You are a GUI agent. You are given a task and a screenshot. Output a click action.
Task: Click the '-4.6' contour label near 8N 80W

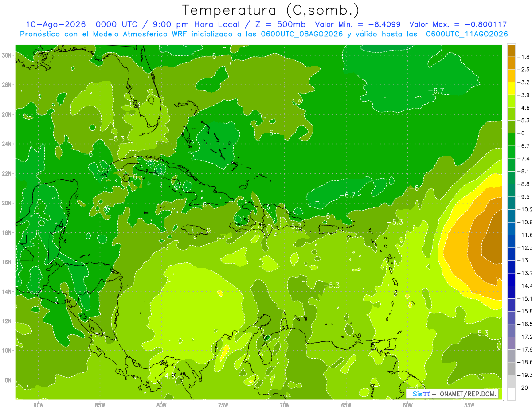(168, 376)
